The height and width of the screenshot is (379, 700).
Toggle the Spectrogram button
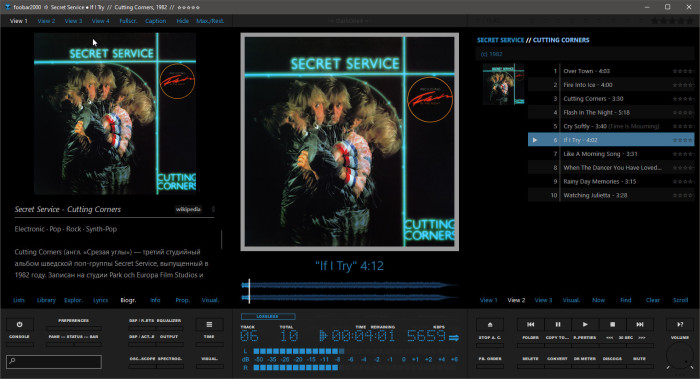pyautogui.click(x=170, y=358)
